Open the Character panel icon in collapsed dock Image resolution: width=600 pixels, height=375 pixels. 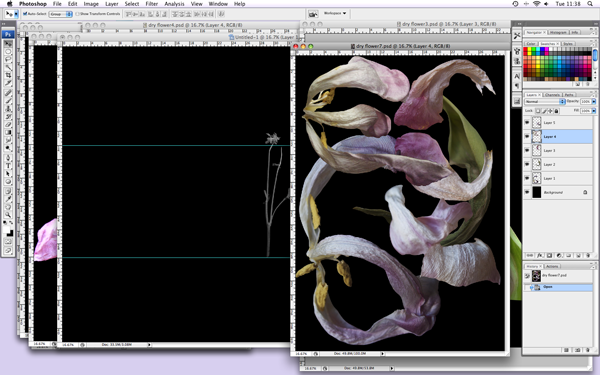[x=517, y=76]
